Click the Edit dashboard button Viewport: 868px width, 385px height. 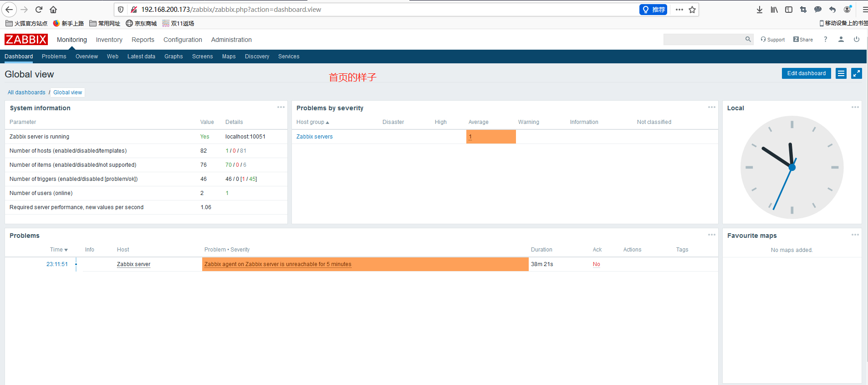(x=806, y=73)
